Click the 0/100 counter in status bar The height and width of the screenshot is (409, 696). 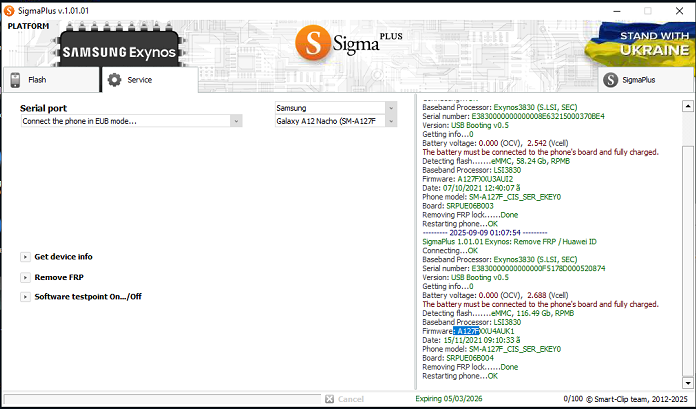pyautogui.click(x=573, y=399)
